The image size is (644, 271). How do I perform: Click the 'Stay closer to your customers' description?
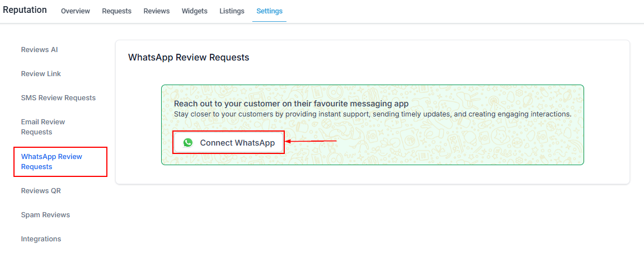pos(372,114)
